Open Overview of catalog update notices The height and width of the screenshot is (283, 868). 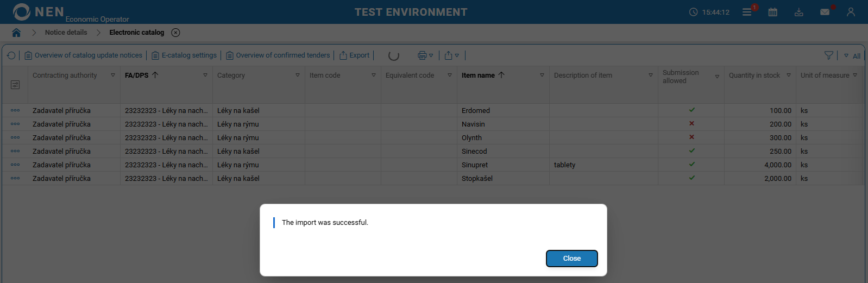[84, 55]
